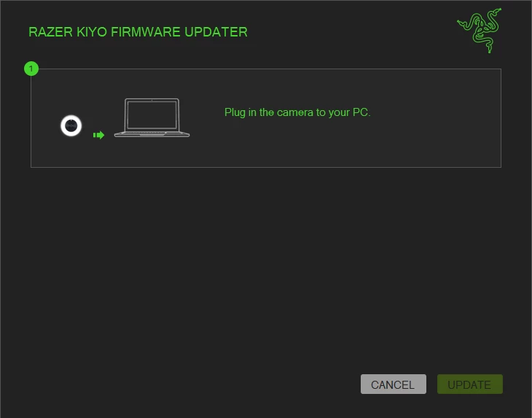Click the Razer three-headed snake logo
532x418 pixels.
click(480, 31)
